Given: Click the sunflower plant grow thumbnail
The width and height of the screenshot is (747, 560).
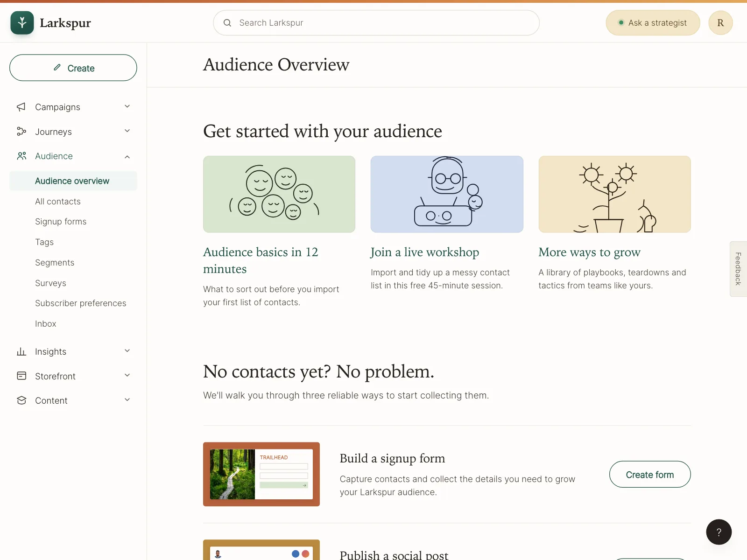Looking at the screenshot, I should coord(614,194).
